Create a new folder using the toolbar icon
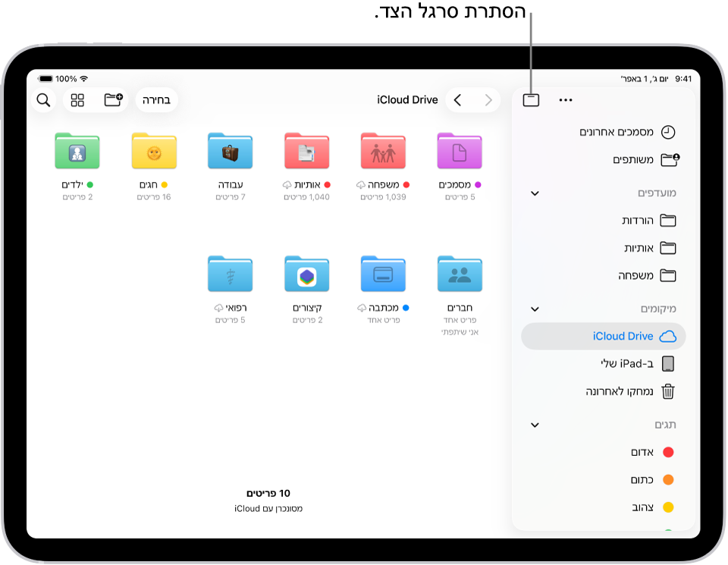Screen dimensions: 728x565 tap(112, 99)
